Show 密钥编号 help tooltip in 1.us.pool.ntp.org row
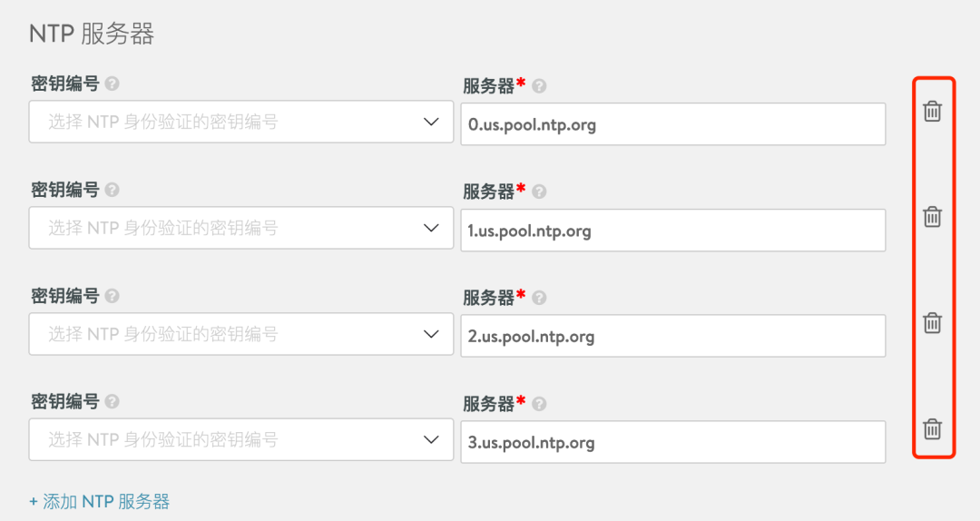Image resolution: width=980 pixels, height=521 pixels. (x=112, y=190)
